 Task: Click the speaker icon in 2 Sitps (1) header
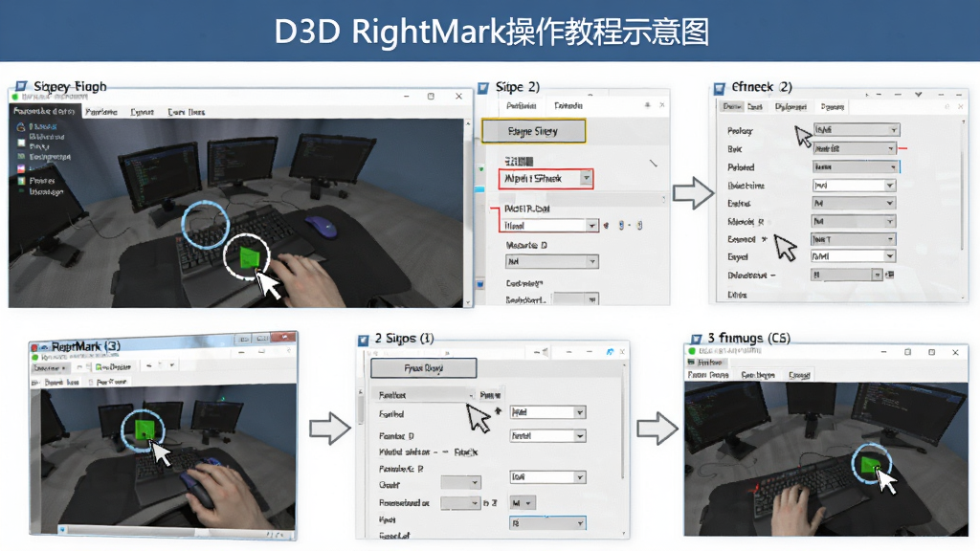coord(545,352)
